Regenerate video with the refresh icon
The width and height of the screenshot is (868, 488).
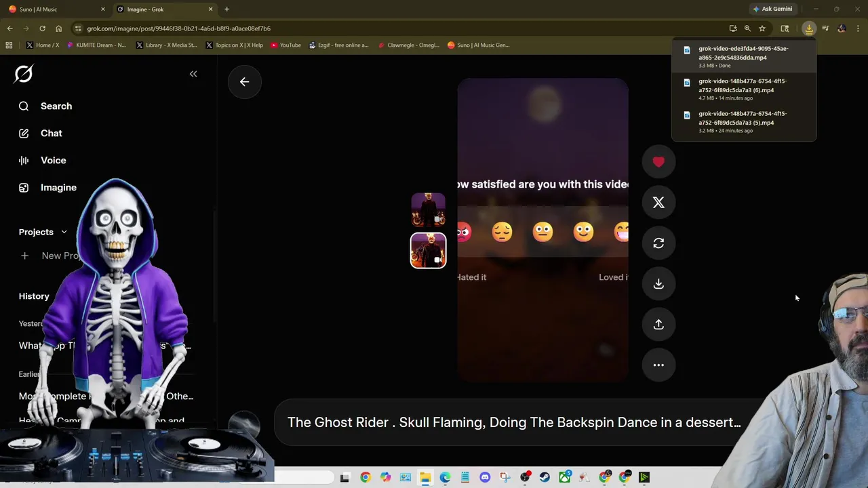(x=658, y=243)
